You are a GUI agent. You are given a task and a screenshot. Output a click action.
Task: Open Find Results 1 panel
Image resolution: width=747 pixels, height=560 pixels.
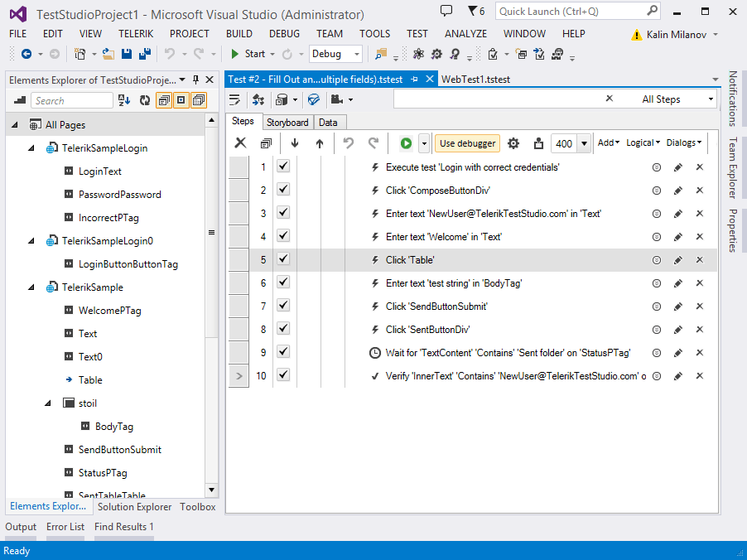coord(124,527)
